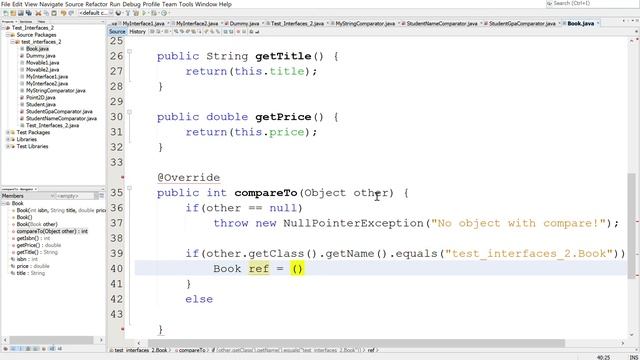Open the File menu
The height and width of the screenshot is (360, 640).
coord(6,4)
